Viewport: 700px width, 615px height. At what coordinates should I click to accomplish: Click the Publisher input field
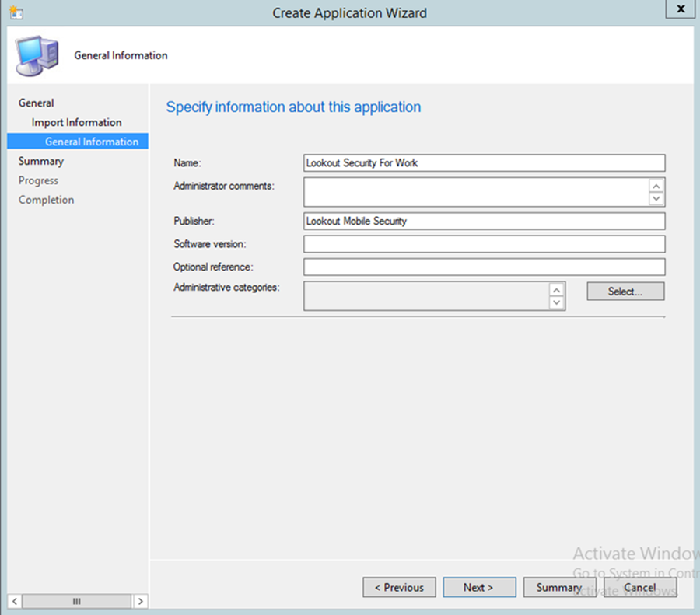[485, 221]
